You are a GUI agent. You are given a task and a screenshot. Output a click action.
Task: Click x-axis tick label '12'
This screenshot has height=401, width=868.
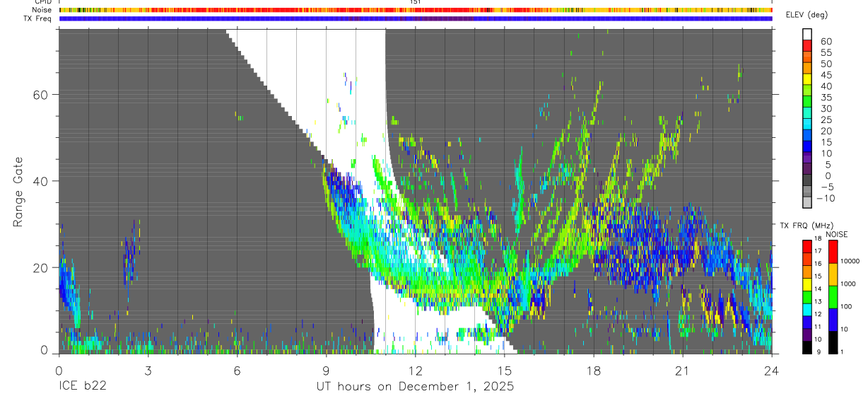pyautogui.click(x=415, y=370)
